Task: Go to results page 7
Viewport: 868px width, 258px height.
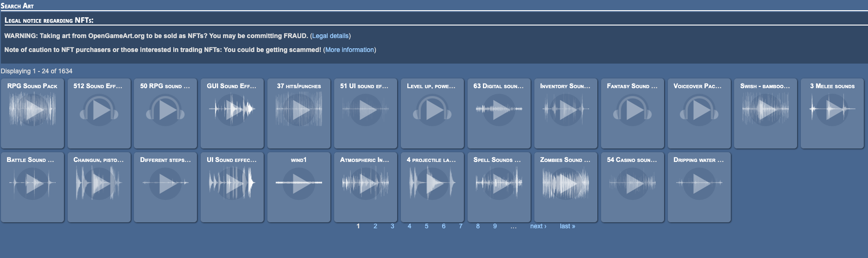Action: [461, 226]
